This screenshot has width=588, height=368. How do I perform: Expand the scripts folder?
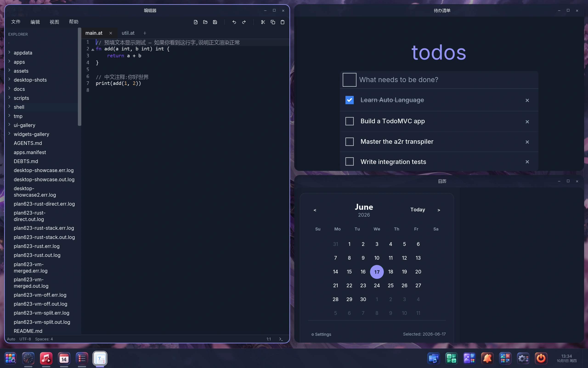pos(9,98)
